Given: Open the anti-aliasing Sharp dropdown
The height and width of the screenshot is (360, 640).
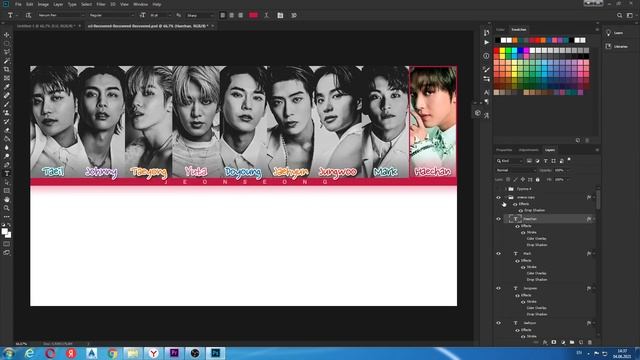Looking at the screenshot, I should 200,15.
